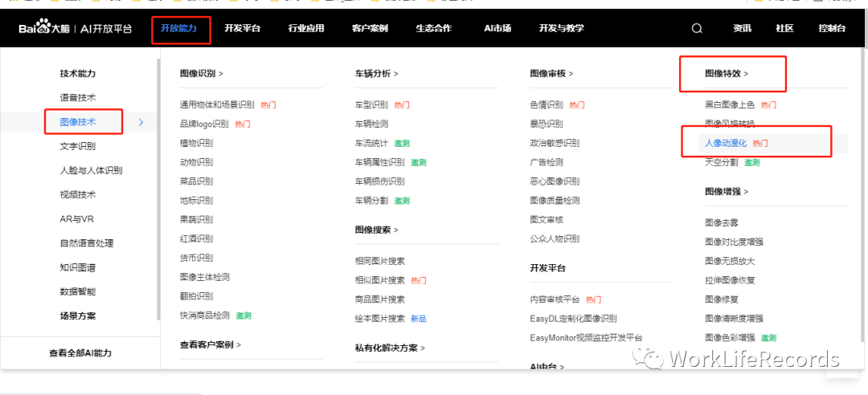Open the 图像识别 category heading
868x395 pixels.
click(x=202, y=73)
